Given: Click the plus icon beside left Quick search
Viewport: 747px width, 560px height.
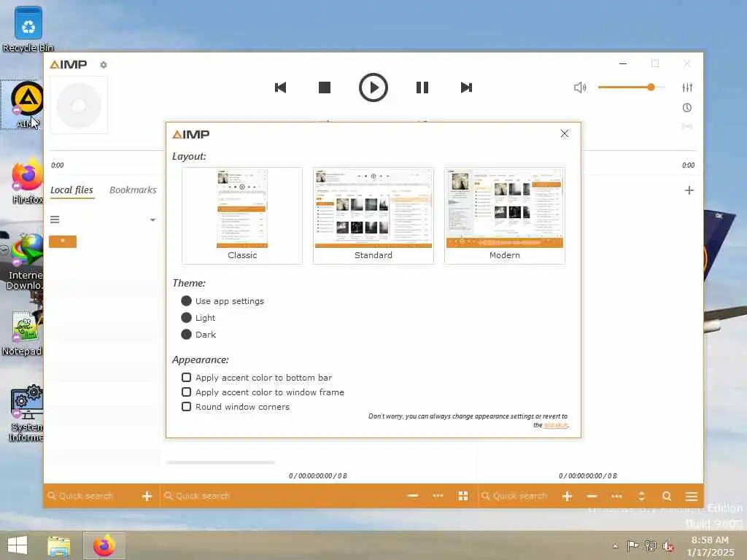Looking at the screenshot, I should (147, 496).
